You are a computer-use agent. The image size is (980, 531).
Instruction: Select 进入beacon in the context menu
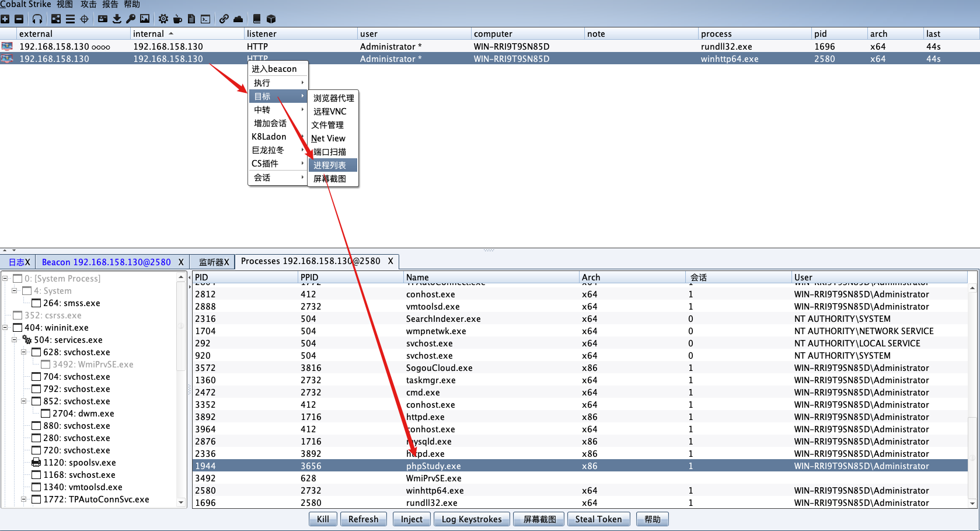[274, 69]
